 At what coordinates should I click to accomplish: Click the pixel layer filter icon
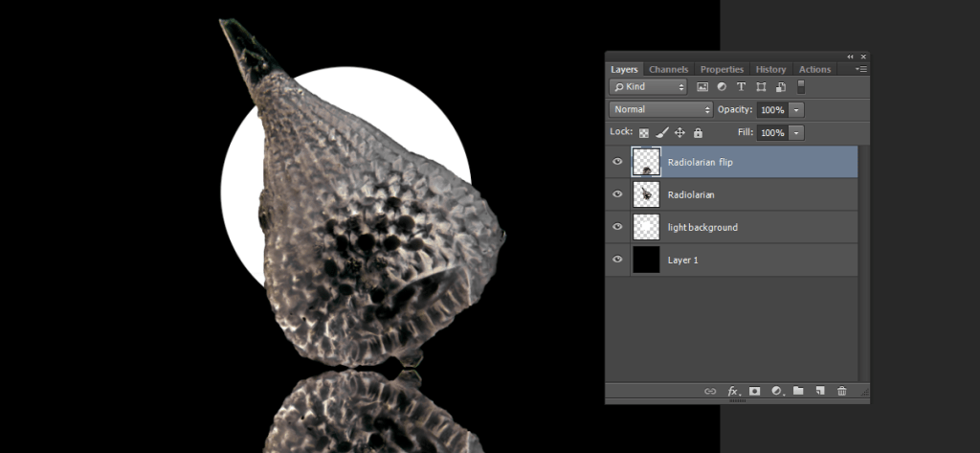702,87
